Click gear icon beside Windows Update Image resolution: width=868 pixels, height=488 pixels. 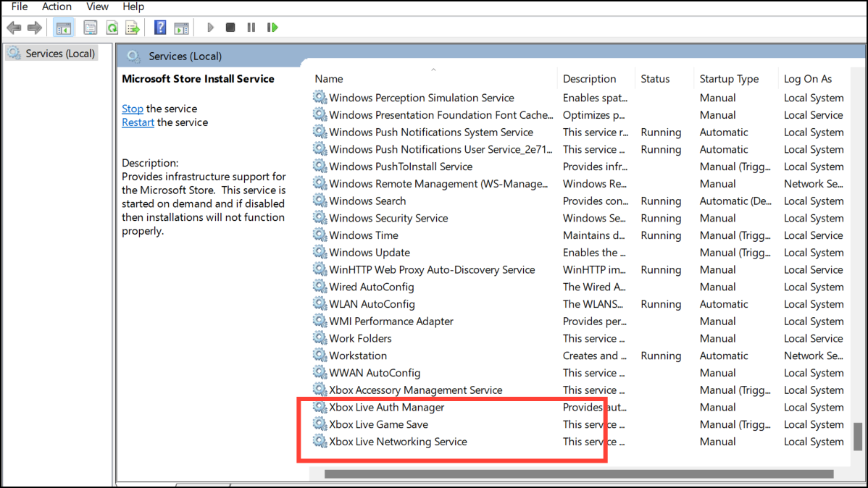coord(320,252)
